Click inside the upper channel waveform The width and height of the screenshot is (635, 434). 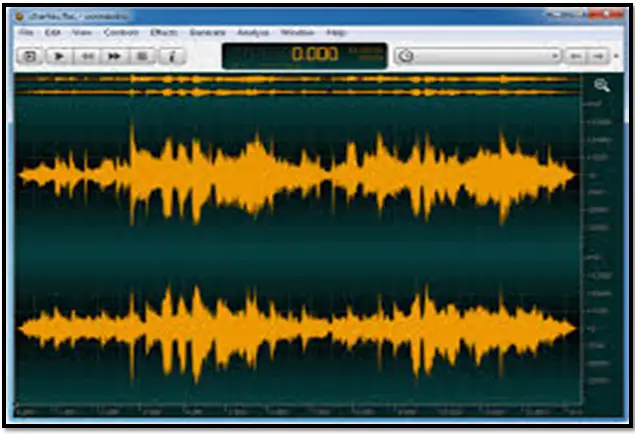point(300,175)
